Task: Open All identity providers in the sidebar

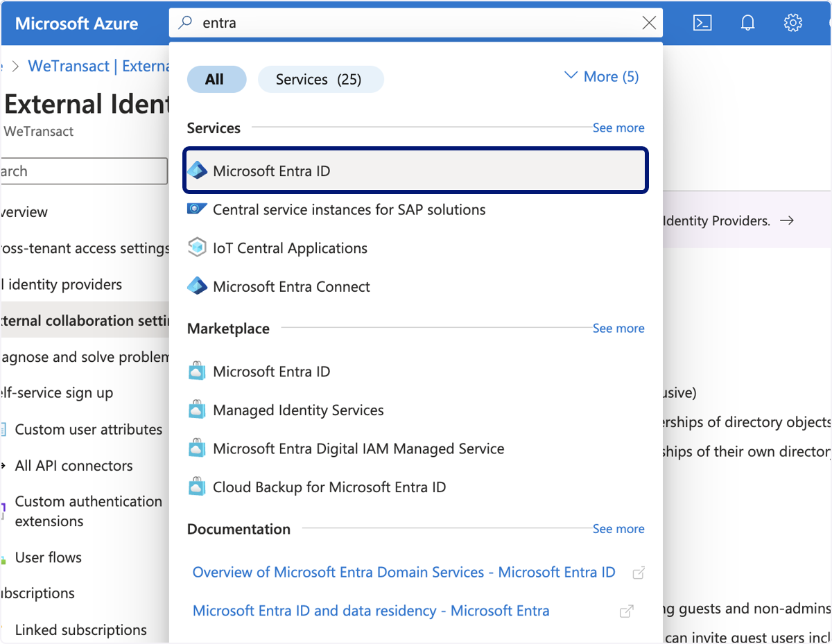Action: [61, 284]
